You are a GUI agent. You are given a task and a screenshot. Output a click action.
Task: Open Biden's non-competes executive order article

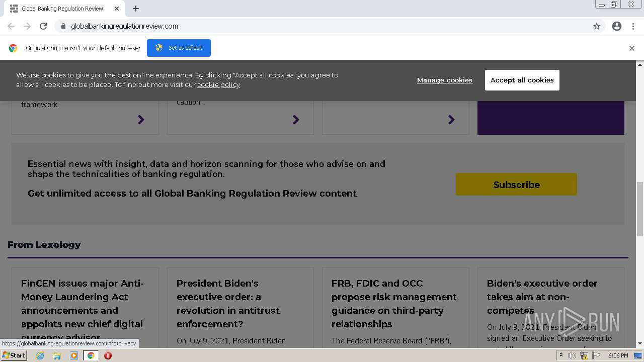(542, 297)
